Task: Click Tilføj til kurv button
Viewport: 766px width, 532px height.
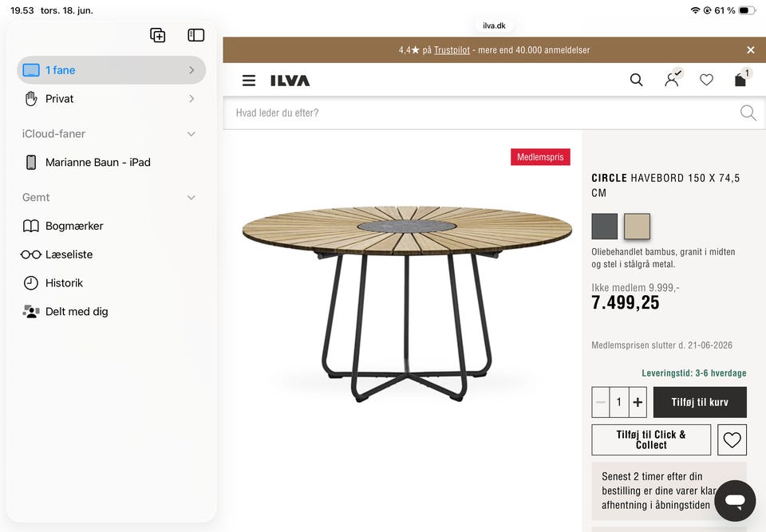Action: (x=700, y=402)
